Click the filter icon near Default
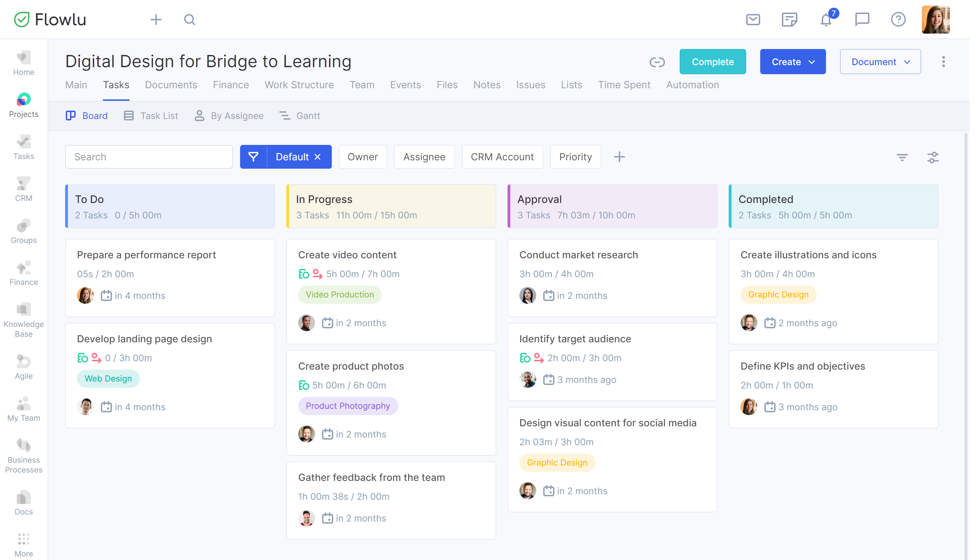 point(253,156)
